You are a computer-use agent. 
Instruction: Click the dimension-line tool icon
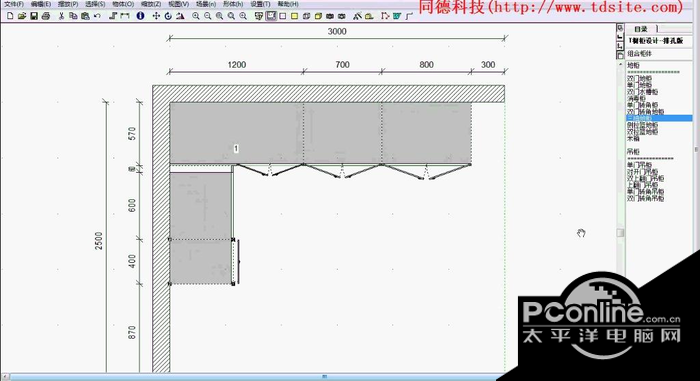tap(125, 16)
